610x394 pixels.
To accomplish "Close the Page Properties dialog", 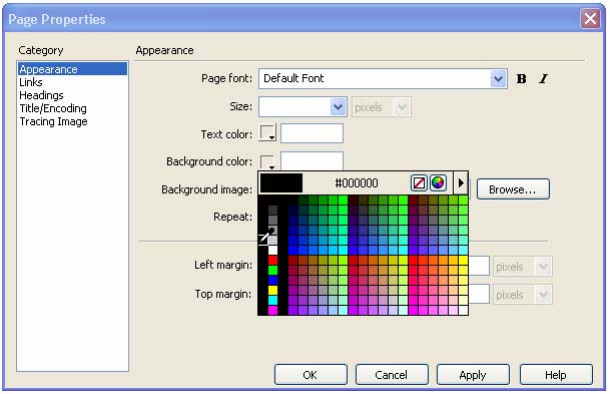I will pos(590,19).
